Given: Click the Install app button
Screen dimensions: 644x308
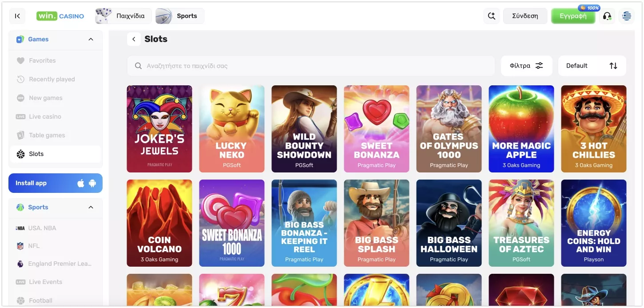Looking at the screenshot, I should point(56,183).
